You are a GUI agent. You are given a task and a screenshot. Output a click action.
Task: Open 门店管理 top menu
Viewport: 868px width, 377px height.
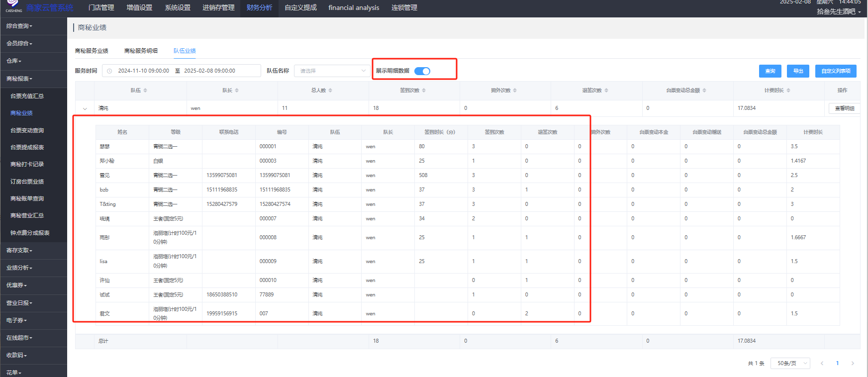point(101,8)
